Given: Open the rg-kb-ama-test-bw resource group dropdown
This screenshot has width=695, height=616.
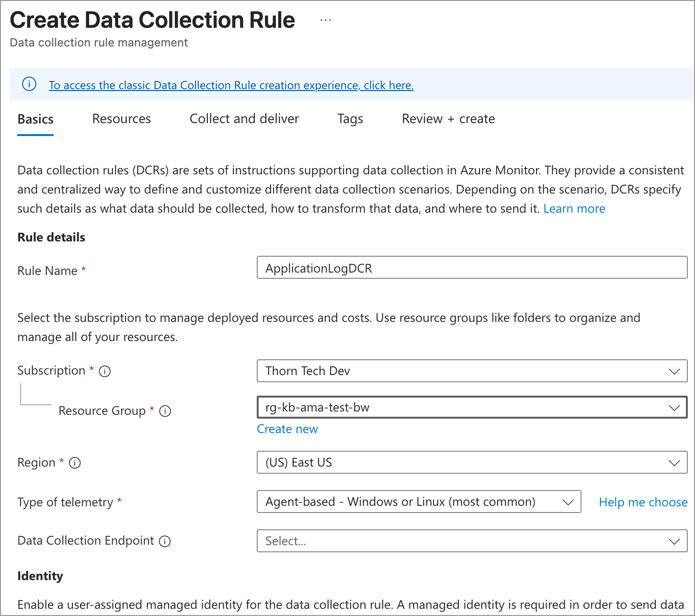Looking at the screenshot, I should [472, 407].
